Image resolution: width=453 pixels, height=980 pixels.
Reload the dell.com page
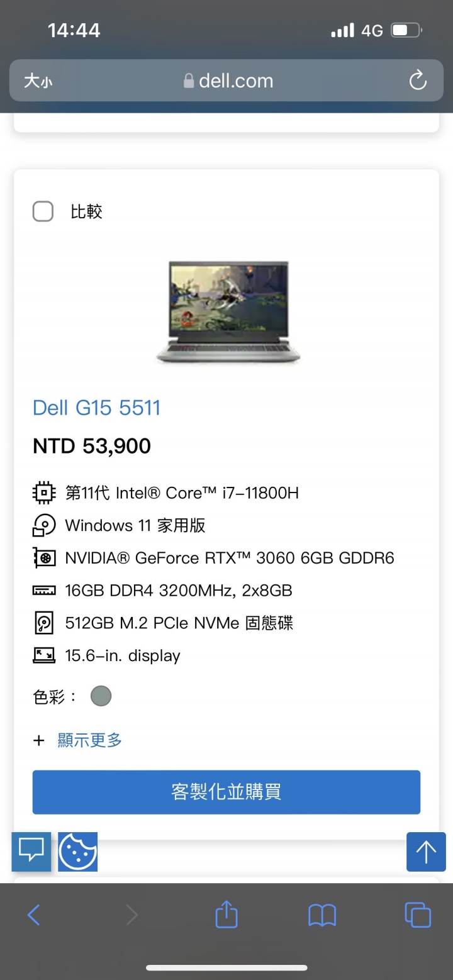418,81
